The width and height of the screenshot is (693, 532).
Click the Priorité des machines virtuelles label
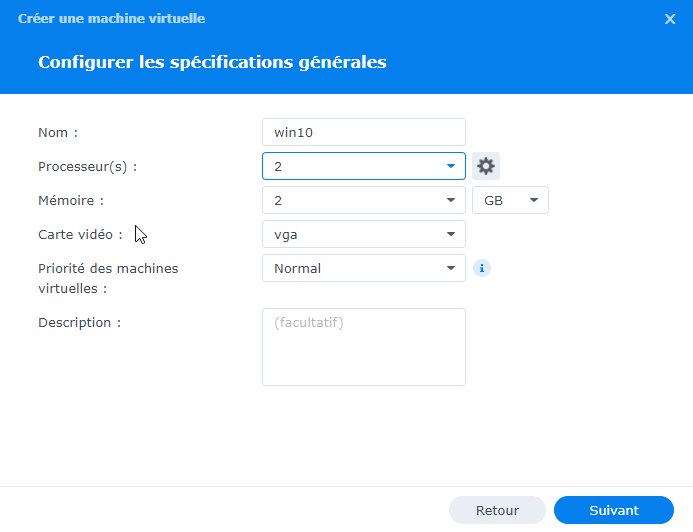110,278
